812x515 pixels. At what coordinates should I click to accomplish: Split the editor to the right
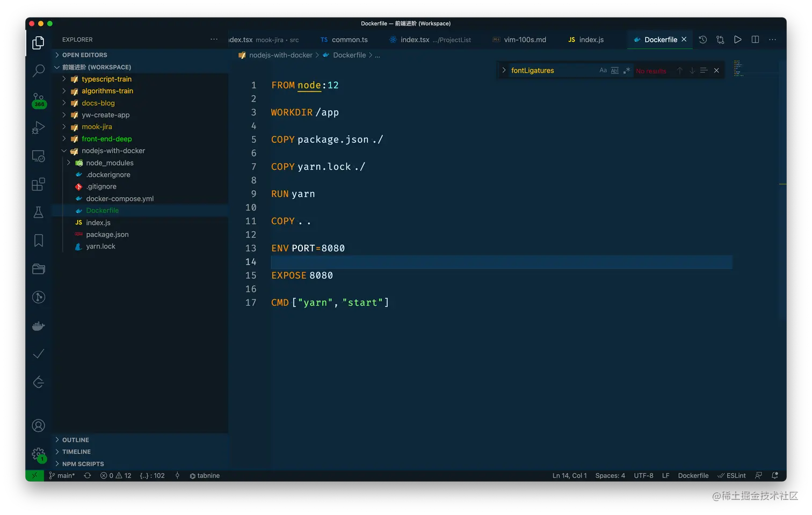pyautogui.click(x=755, y=40)
